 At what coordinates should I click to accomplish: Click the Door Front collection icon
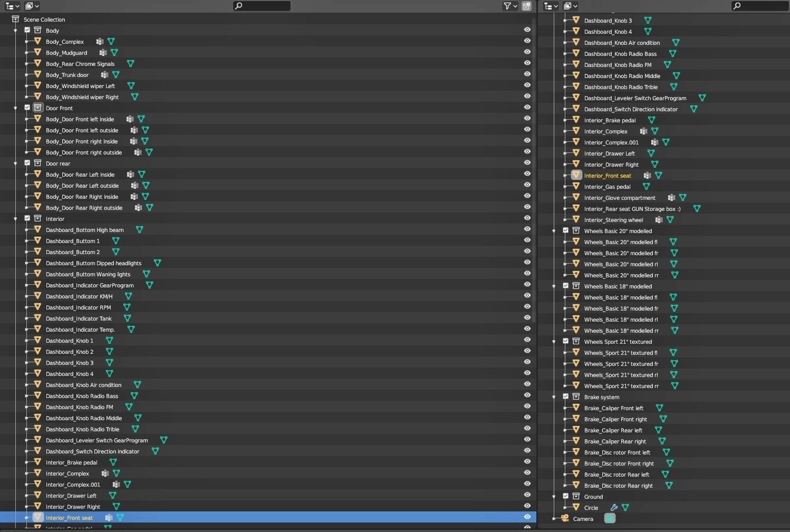[37, 108]
